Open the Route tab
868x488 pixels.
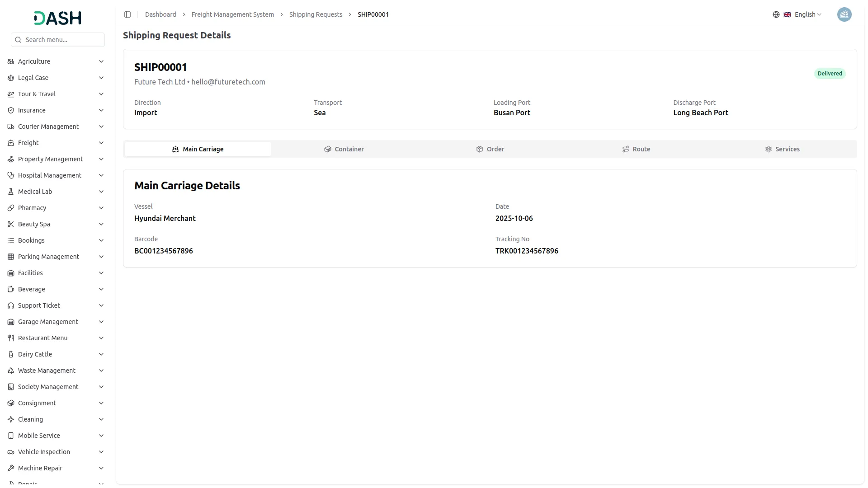point(636,149)
